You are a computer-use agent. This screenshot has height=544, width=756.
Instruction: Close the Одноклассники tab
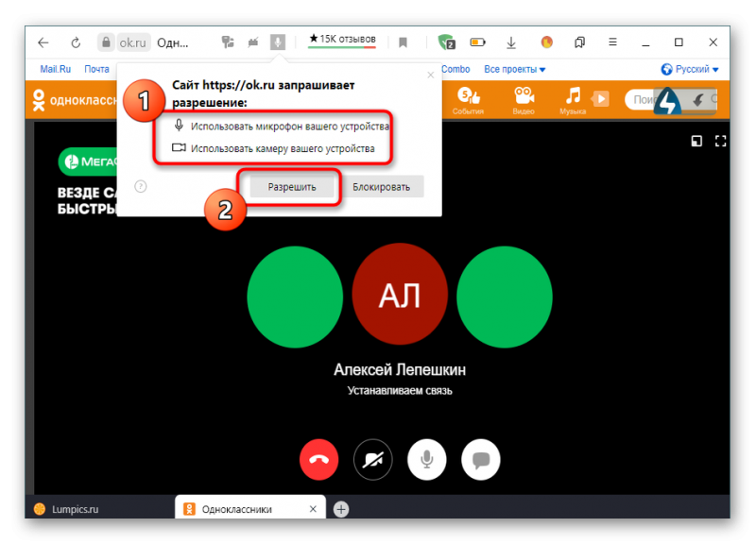click(313, 509)
